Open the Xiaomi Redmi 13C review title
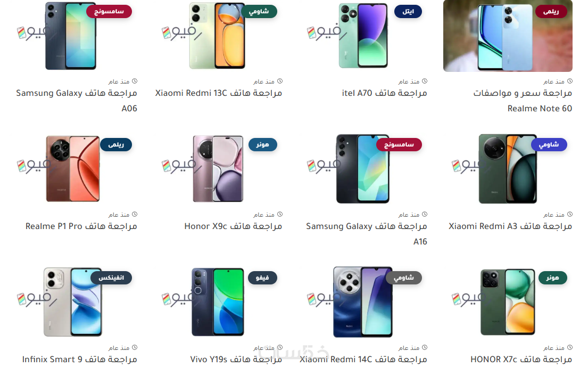This screenshot has width=588, height=367. (219, 93)
